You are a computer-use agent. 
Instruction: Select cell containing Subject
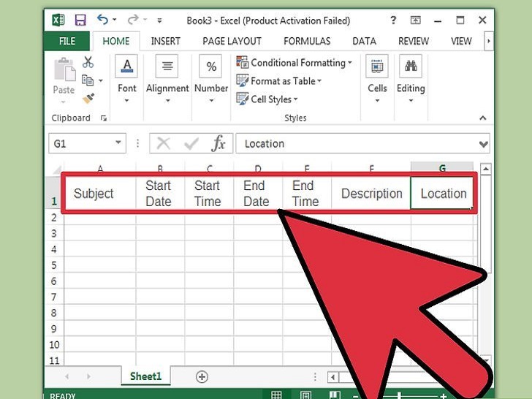(x=100, y=194)
